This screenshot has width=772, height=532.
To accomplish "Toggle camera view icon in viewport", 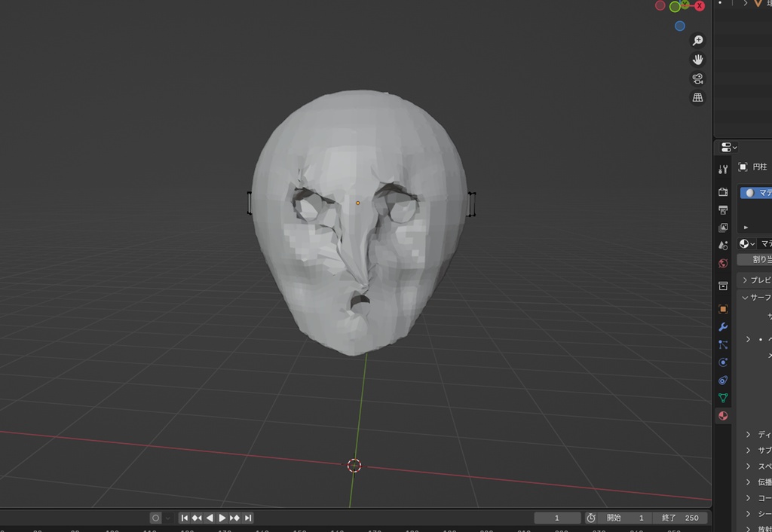I will [697, 78].
